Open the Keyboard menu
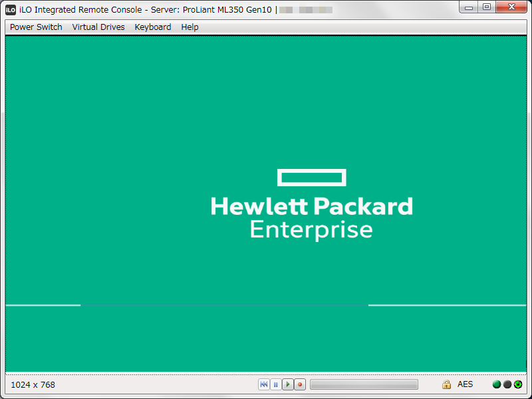Viewport: 532px width, 399px height. tap(153, 27)
